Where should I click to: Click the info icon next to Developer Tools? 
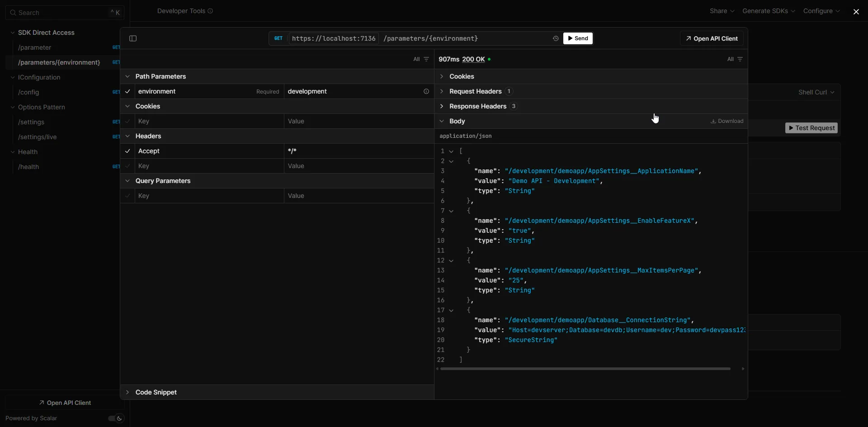(x=210, y=11)
